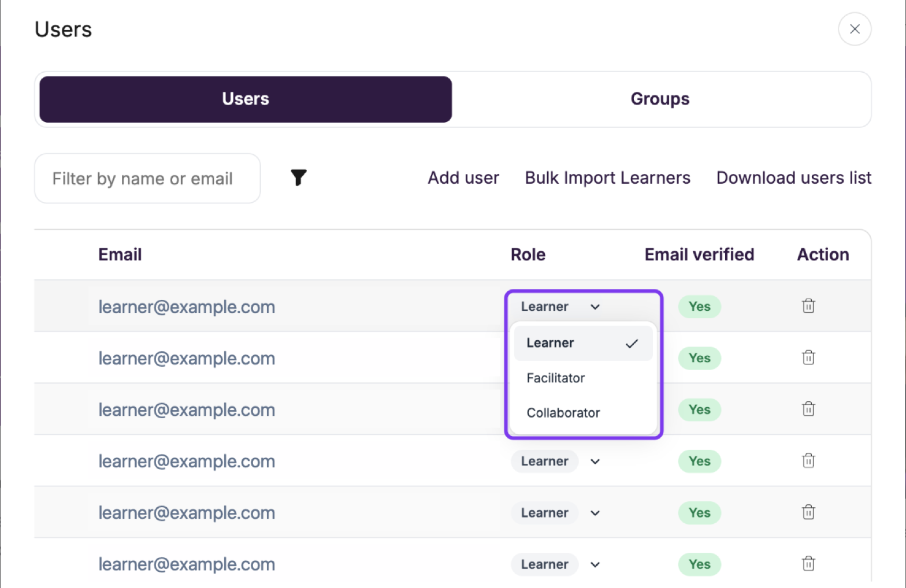Click the fourth row's learner@example.com email
The image size is (906, 588).
[187, 462]
